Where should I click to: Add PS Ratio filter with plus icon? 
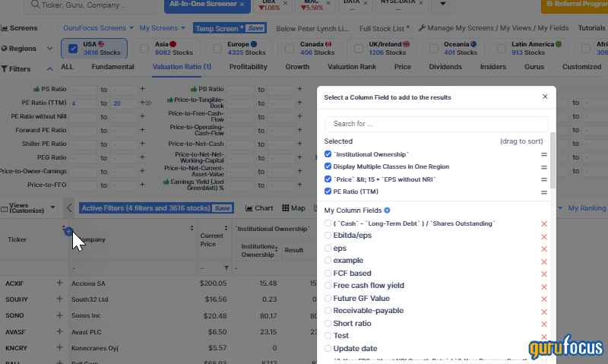pyautogui.click(x=142, y=89)
